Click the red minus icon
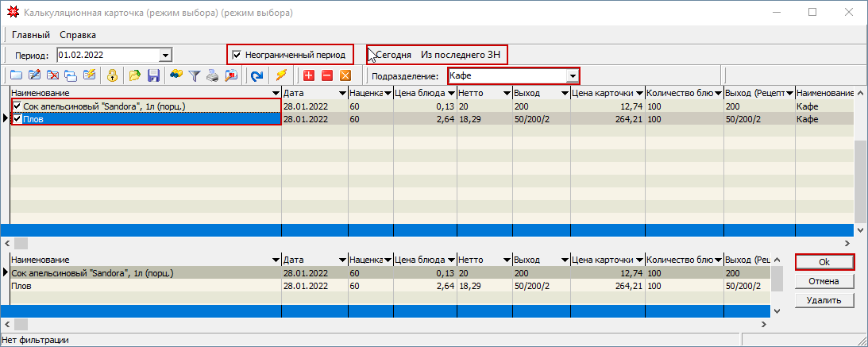The image size is (868, 347). [x=326, y=75]
